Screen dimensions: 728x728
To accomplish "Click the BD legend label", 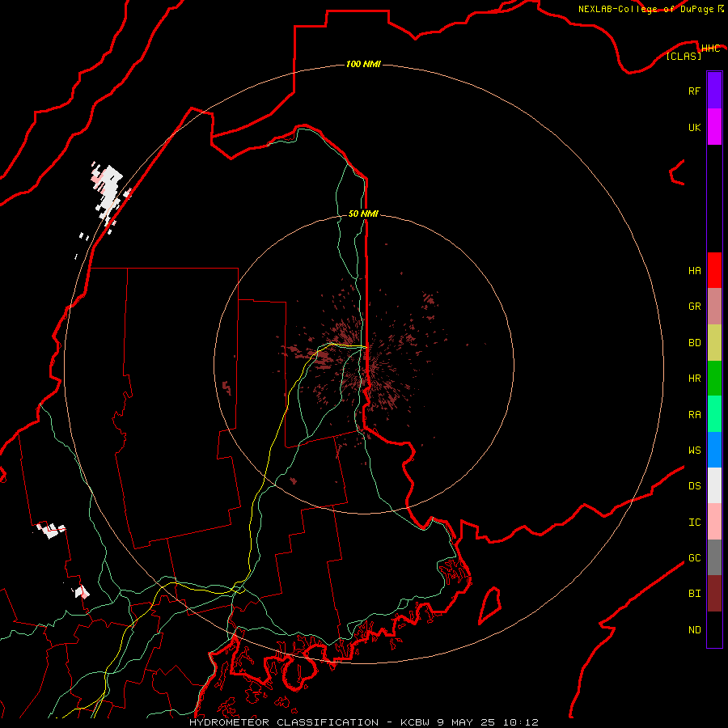I will pyautogui.click(x=694, y=343).
